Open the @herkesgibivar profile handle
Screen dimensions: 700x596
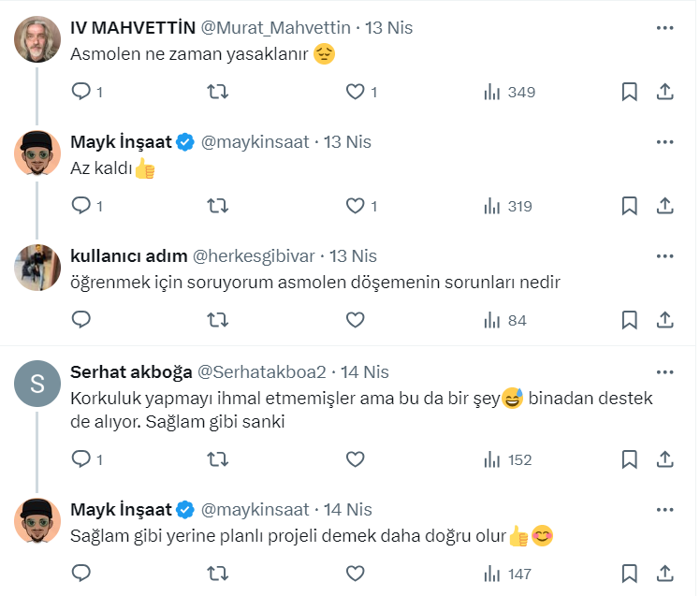(255, 255)
